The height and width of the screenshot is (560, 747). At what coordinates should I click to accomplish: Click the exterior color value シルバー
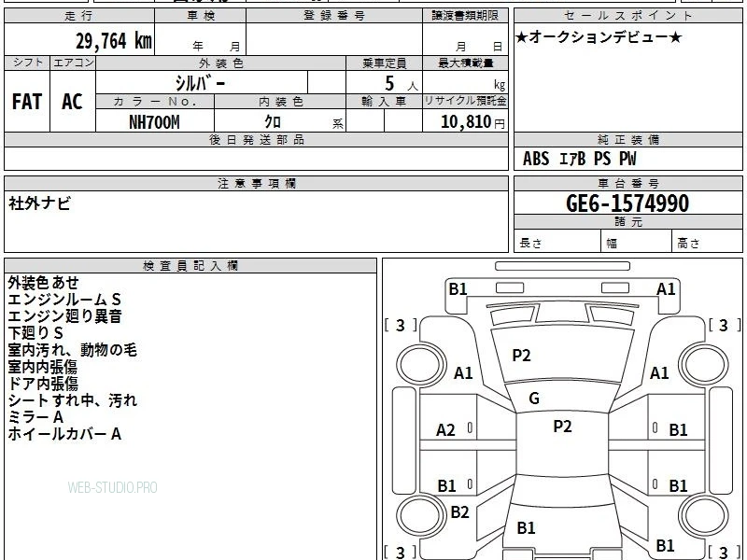[x=200, y=83]
